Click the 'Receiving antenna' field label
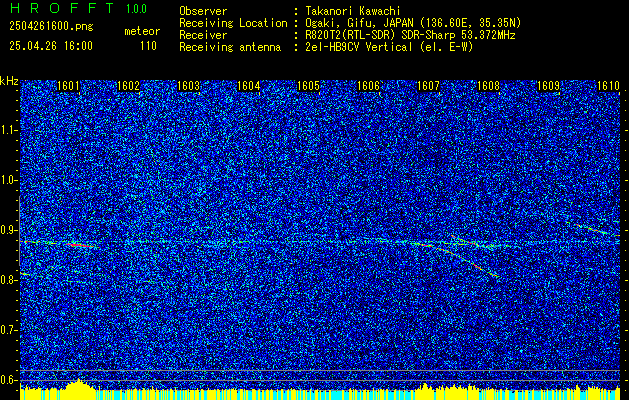Image resolution: width=629 pixels, height=400 pixels. pyautogui.click(x=230, y=47)
